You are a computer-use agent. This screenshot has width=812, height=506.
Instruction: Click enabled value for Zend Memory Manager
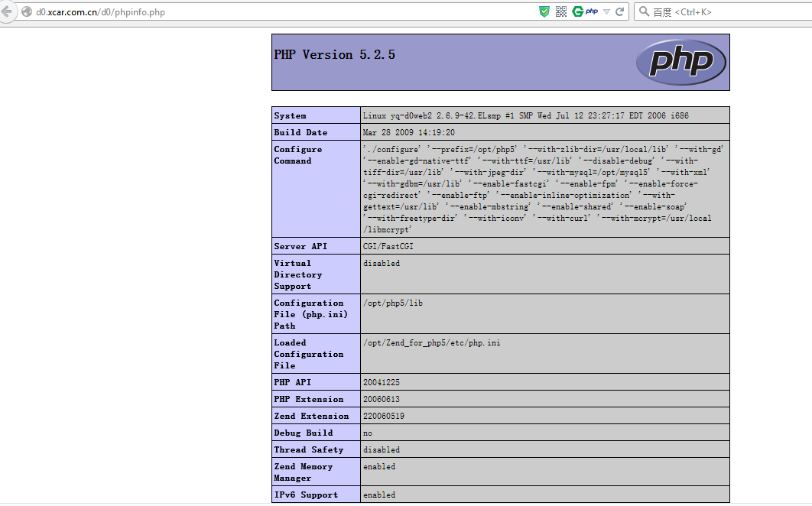(x=379, y=467)
